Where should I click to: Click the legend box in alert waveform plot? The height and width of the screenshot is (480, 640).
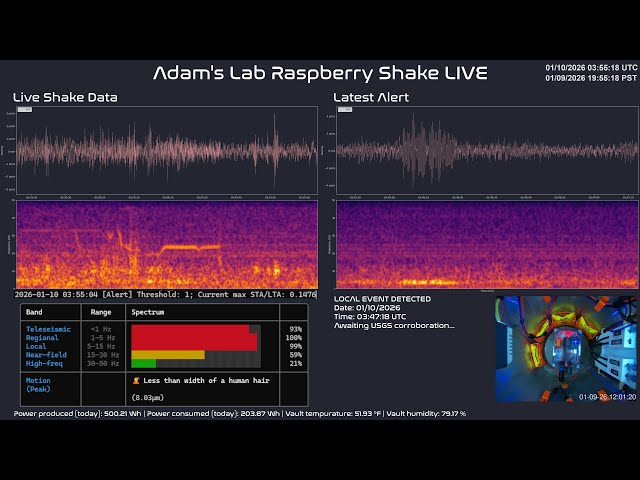(345, 109)
